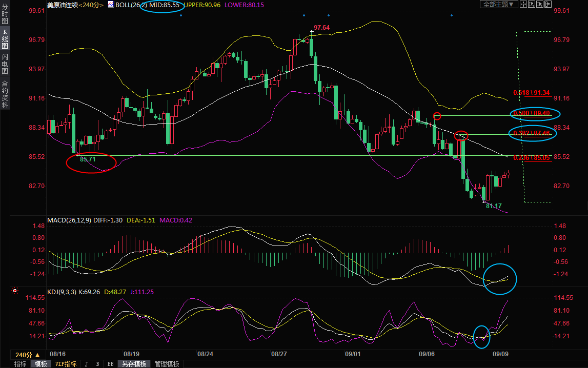Click the small red marker icon beside KDJ
Screen dimensions: 588x368
[x=15, y=291]
